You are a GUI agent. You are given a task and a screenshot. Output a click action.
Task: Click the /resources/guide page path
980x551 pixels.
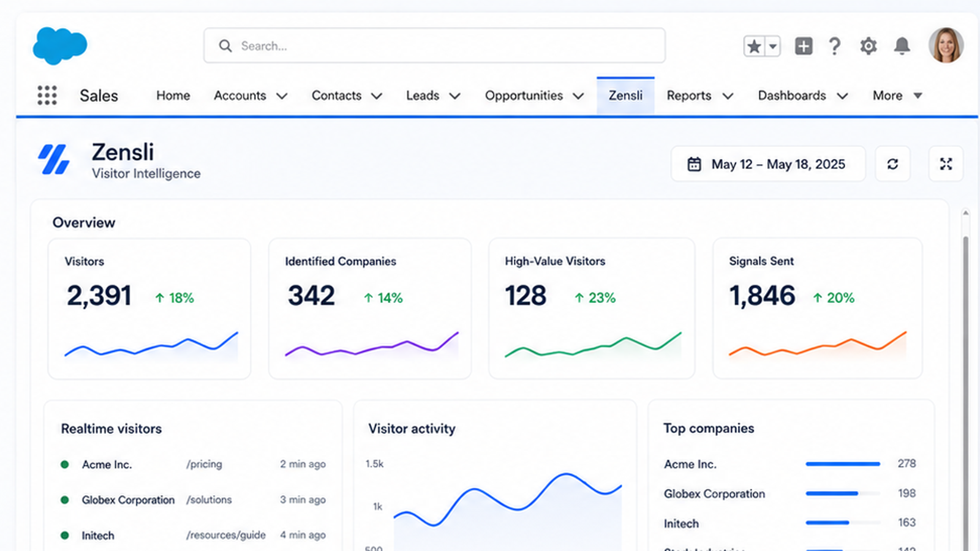(x=226, y=535)
